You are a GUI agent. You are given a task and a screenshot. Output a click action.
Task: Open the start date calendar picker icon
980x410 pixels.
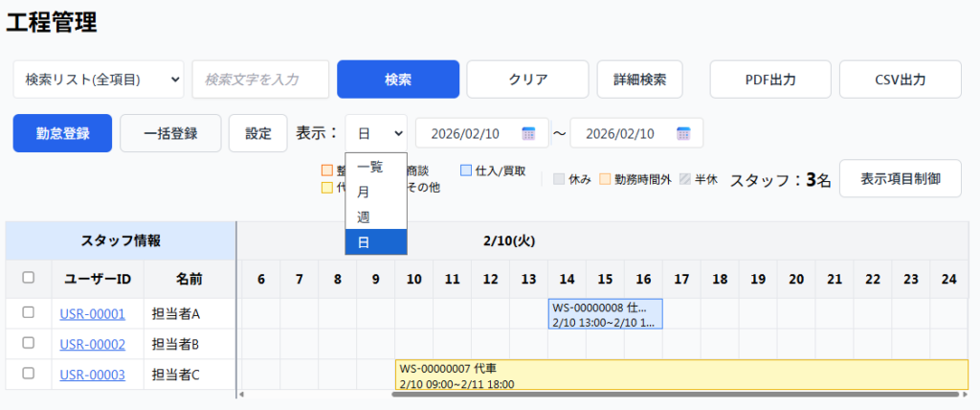point(528,133)
